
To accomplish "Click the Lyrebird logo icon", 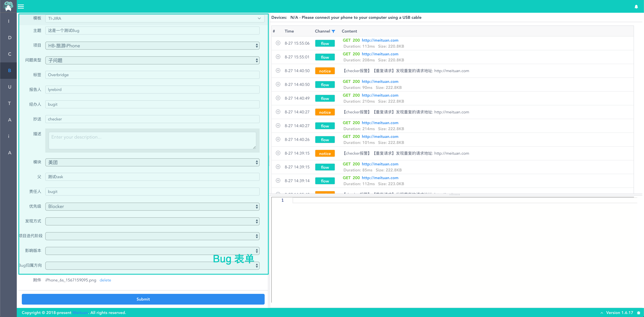I will tap(8, 6).
